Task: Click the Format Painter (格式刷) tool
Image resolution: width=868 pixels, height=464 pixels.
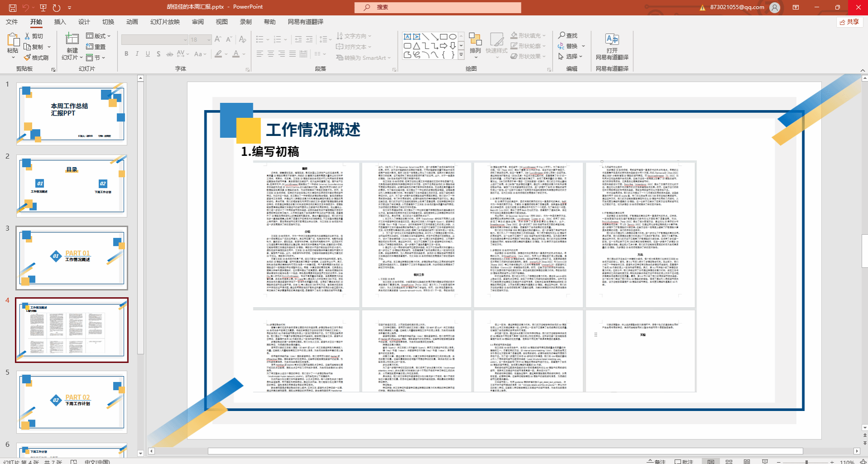Action: (36, 58)
